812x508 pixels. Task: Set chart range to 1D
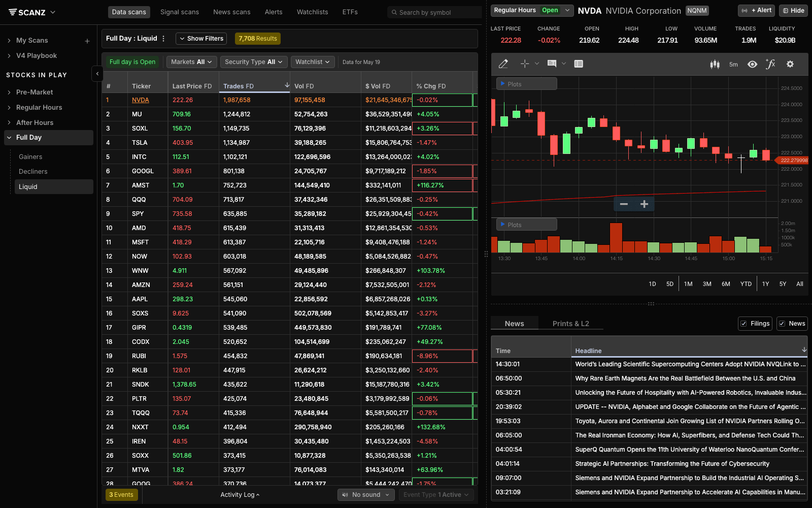(x=653, y=284)
